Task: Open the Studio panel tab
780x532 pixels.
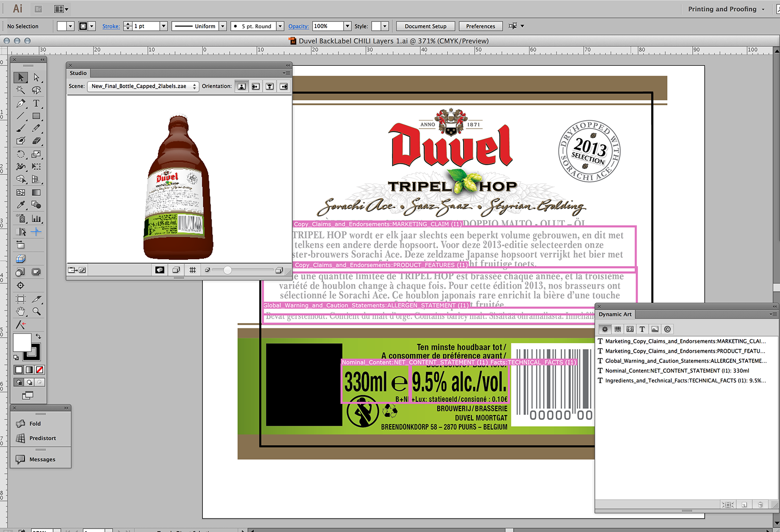Action: click(78, 73)
